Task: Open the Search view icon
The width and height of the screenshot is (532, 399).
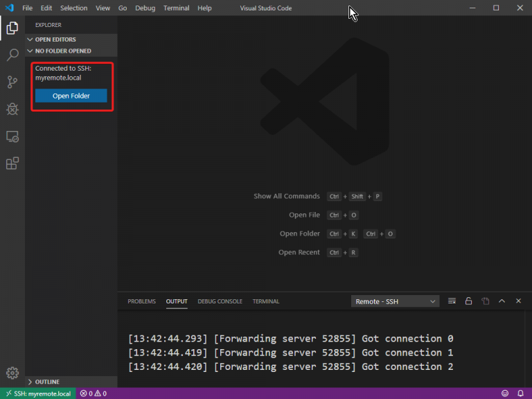Action: (12, 55)
